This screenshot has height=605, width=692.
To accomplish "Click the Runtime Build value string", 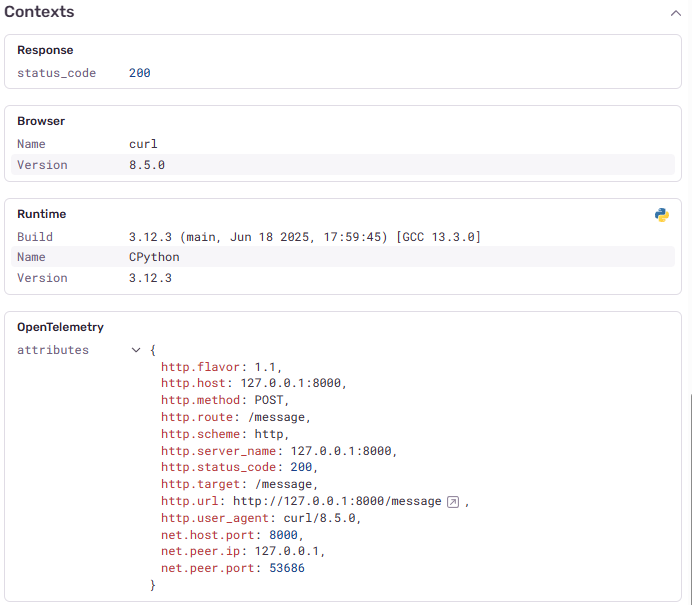I will (x=304, y=237).
